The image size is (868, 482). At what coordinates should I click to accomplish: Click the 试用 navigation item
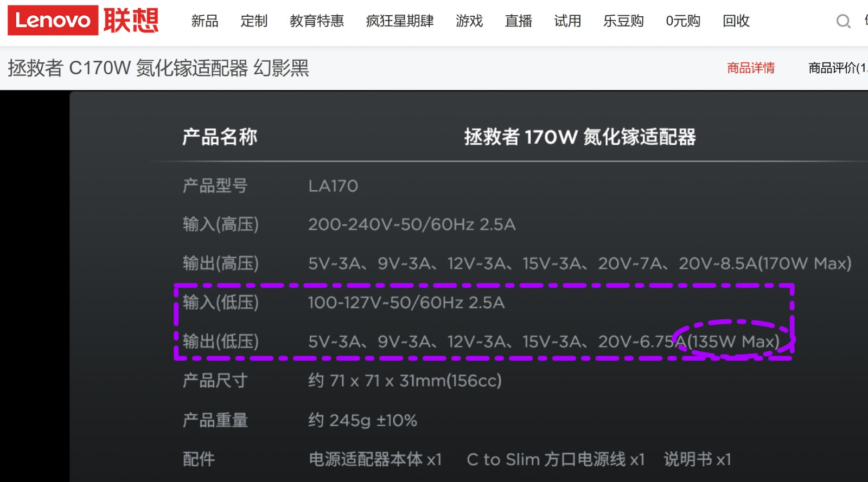tap(567, 21)
